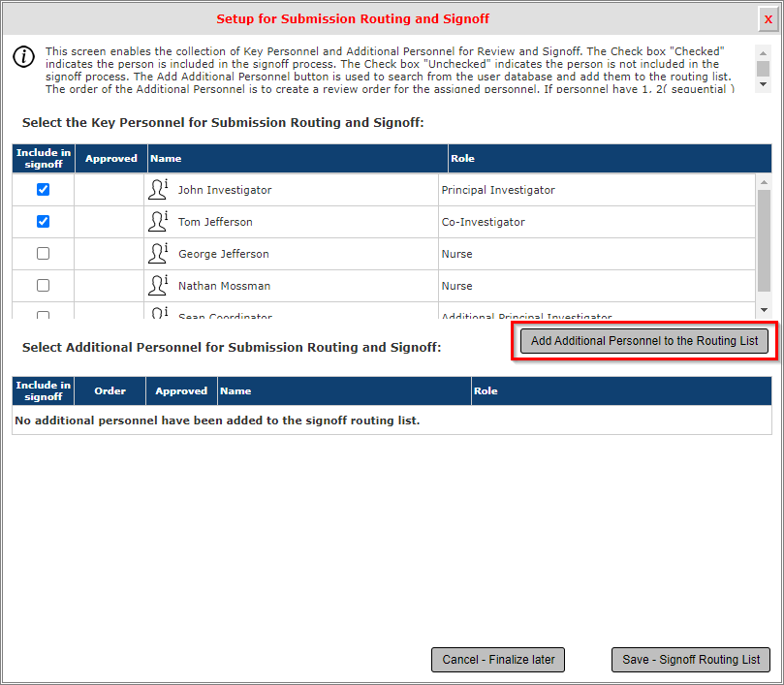Viewport: 784px width, 685px height.
Task: Click the Principal Investigator role cell
Action: [x=597, y=190]
